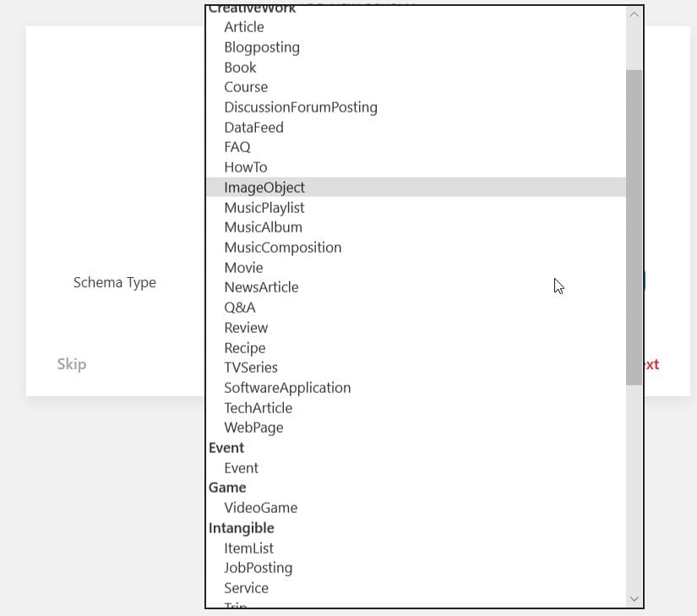Select the highlighted ImageObject option
This screenshot has height=616, width=697.
tap(264, 188)
